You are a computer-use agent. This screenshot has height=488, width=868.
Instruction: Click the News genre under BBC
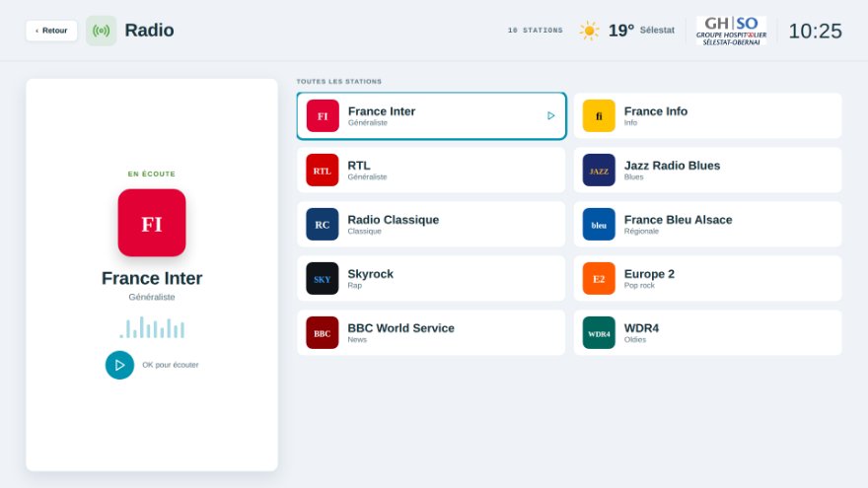(x=357, y=340)
